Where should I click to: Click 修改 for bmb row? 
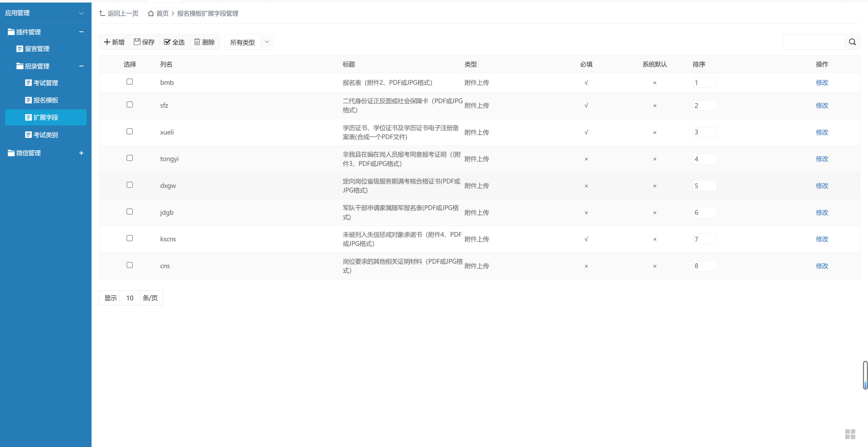(x=822, y=83)
